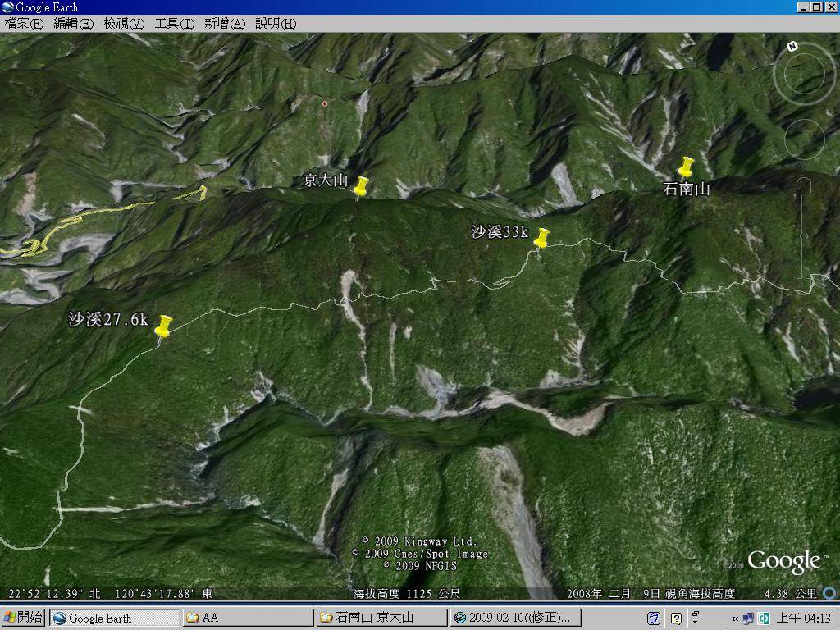Select the 沙溪33k pushpin marker
The width and height of the screenshot is (840, 630).
pyautogui.click(x=541, y=238)
